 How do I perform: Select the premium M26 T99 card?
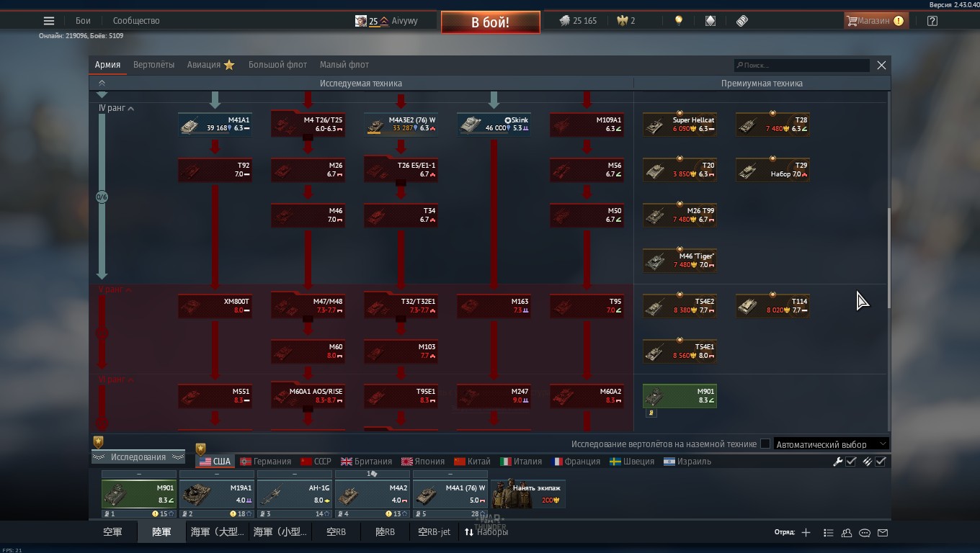tap(680, 215)
